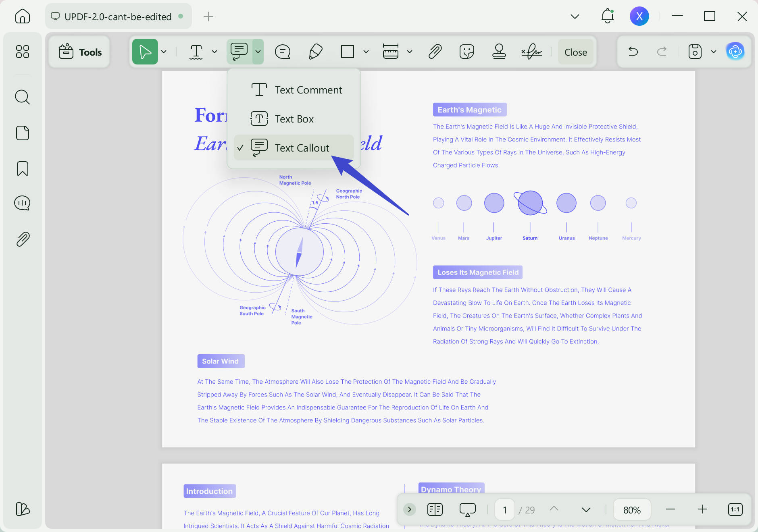Choose Text Comment from the dropdown menu
758x532 pixels.
294,90
